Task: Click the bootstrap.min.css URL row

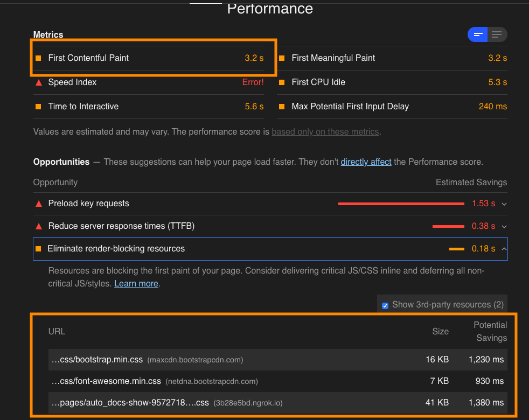Action: [x=97, y=359]
